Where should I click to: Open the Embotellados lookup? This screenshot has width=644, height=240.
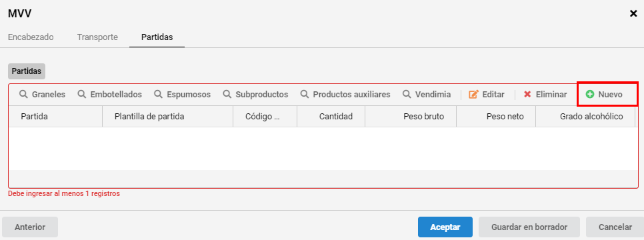(109, 95)
